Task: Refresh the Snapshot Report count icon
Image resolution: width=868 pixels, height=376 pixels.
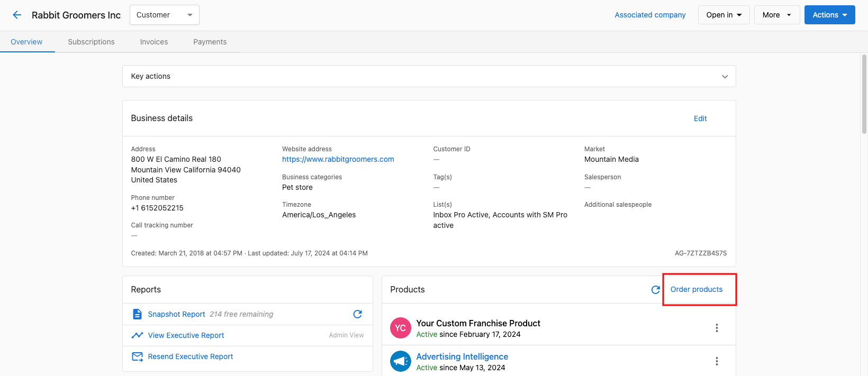Action: coord(358,314)
